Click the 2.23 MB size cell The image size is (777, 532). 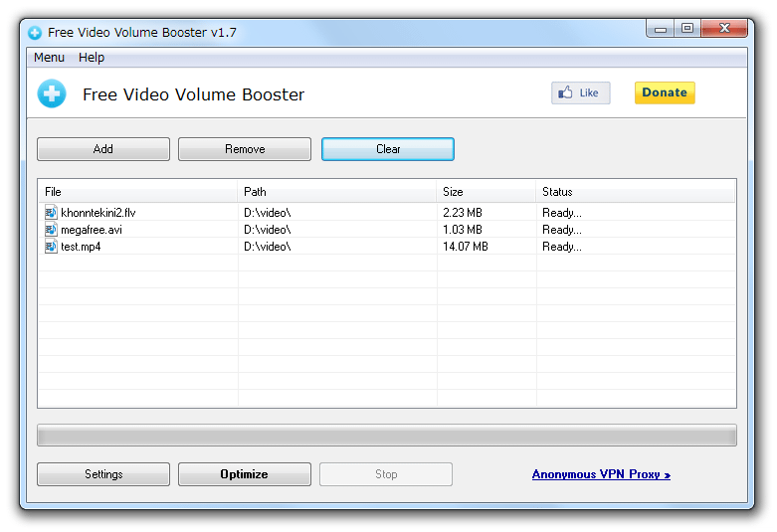[463, 213]
